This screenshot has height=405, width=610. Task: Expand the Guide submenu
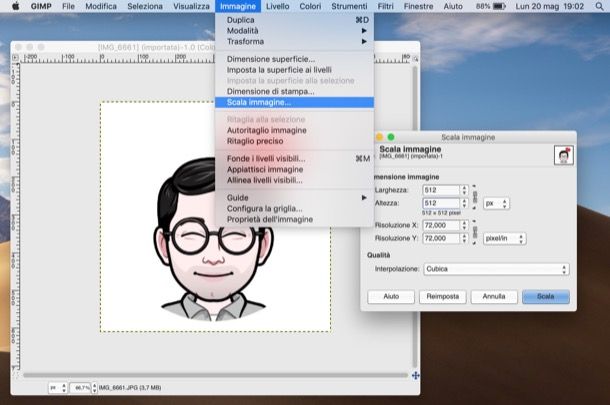click(294, 198)
